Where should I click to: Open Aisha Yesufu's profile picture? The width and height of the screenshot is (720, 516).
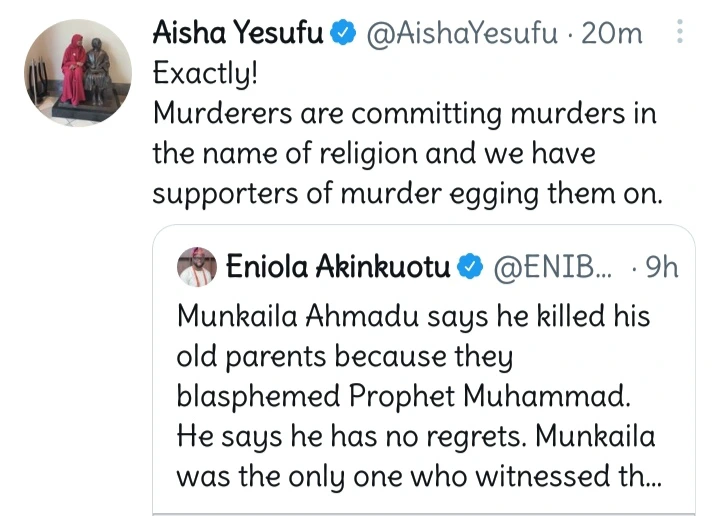point(77,73)
